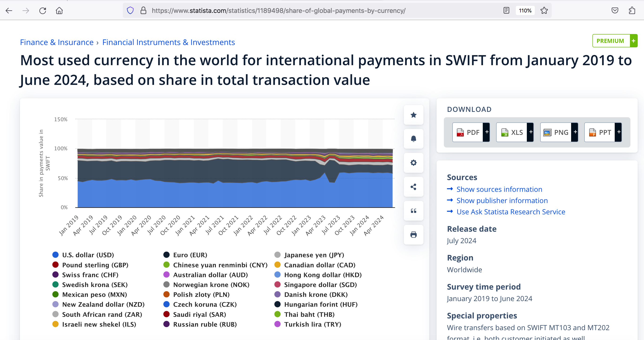Click the PREMIUM badge
The image size is (644, 340).
point(615,41)
